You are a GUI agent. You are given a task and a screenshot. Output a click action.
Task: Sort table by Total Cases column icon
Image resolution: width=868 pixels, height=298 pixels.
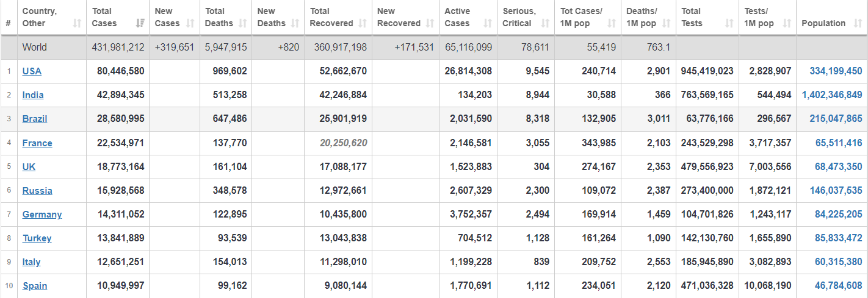tap(140, 23)
